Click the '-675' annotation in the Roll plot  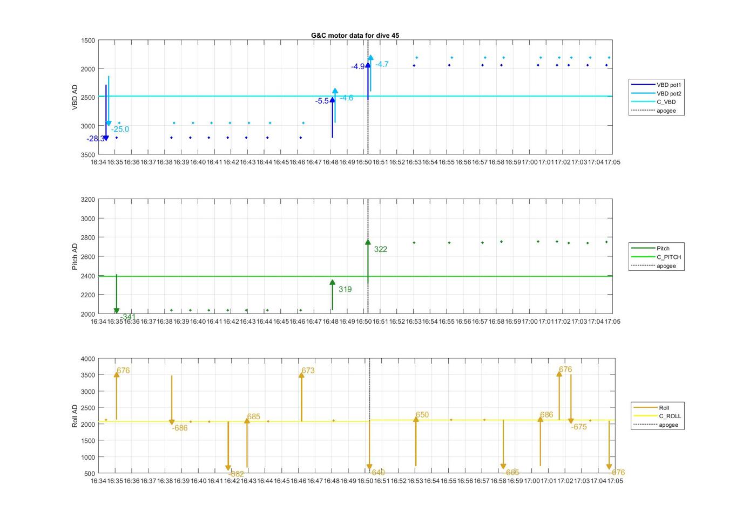point(579,427)
